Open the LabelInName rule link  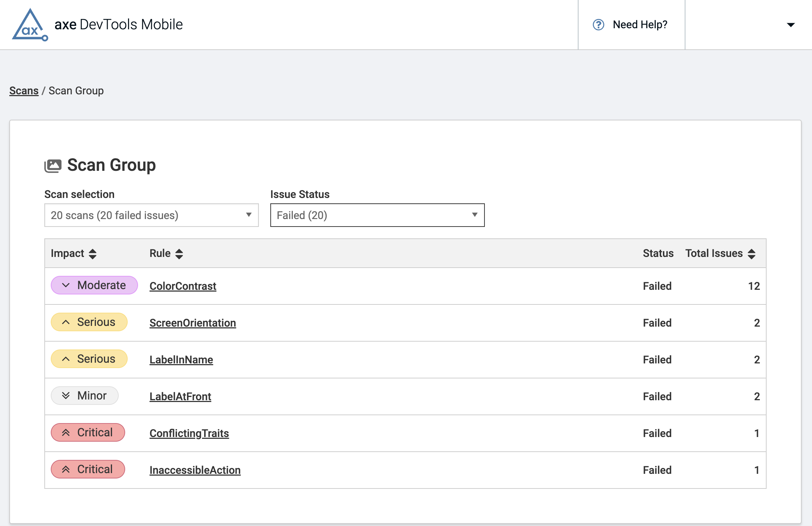coord(181,359)
